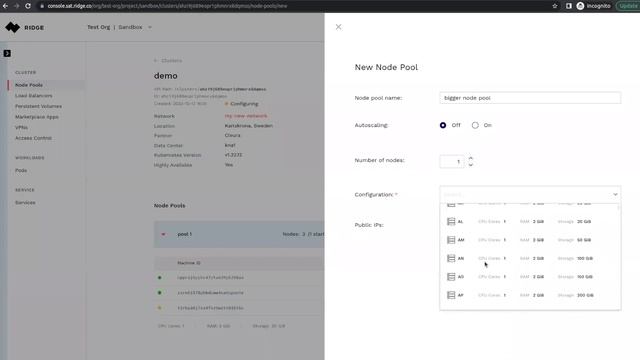This screenshot has width=640, height=360.
Task: Click the Number of nodes field
Action: click(452, 162)
